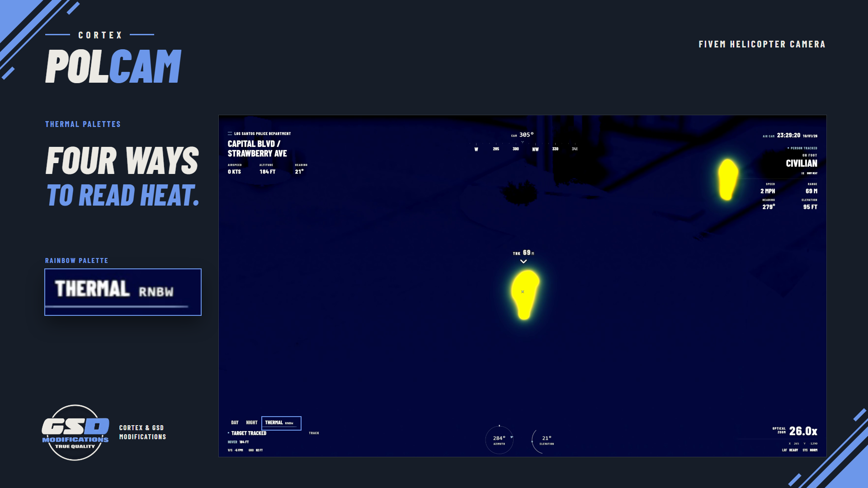Viewport: 868px width, 488px height.
Task: Click the tracked target crosshair marker
Action: [523, 292]
